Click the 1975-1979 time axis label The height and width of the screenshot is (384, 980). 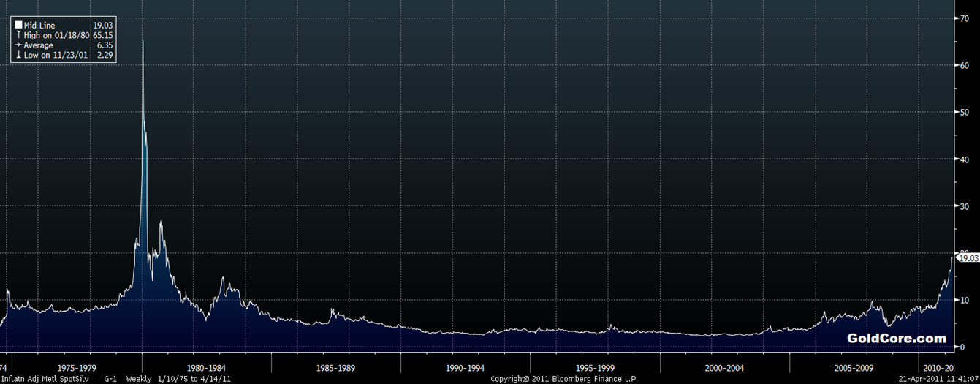(76, 368)
